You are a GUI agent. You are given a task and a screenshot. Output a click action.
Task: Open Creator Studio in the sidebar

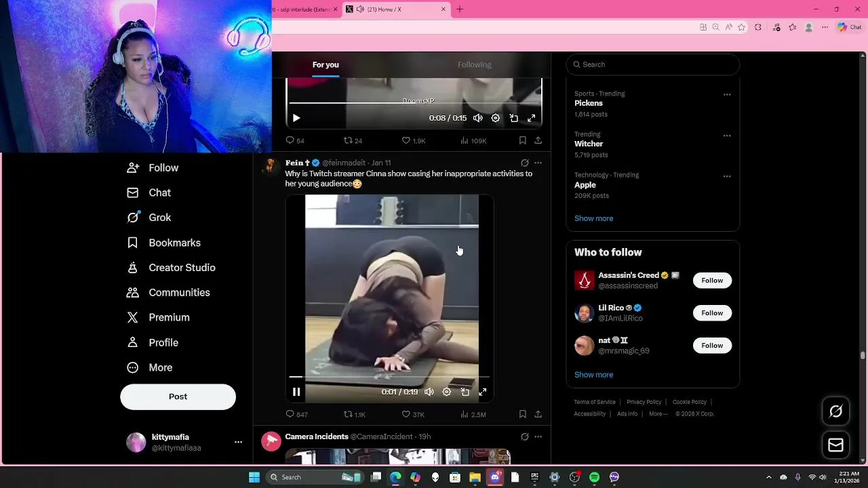[x=172, y=268]
